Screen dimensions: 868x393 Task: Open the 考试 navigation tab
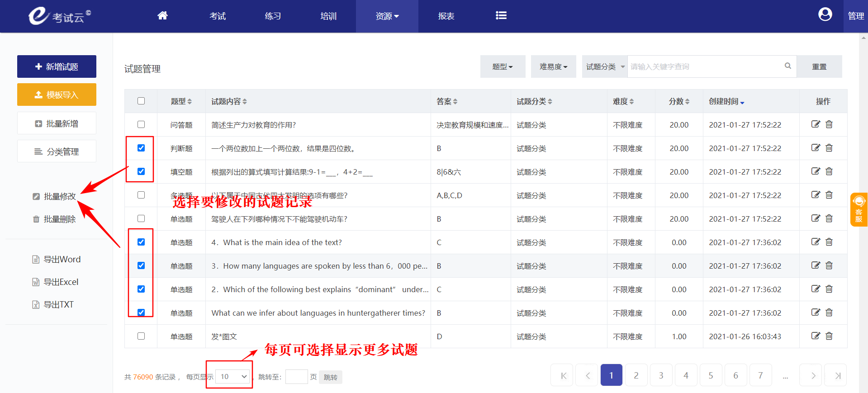tap(218, 16)
